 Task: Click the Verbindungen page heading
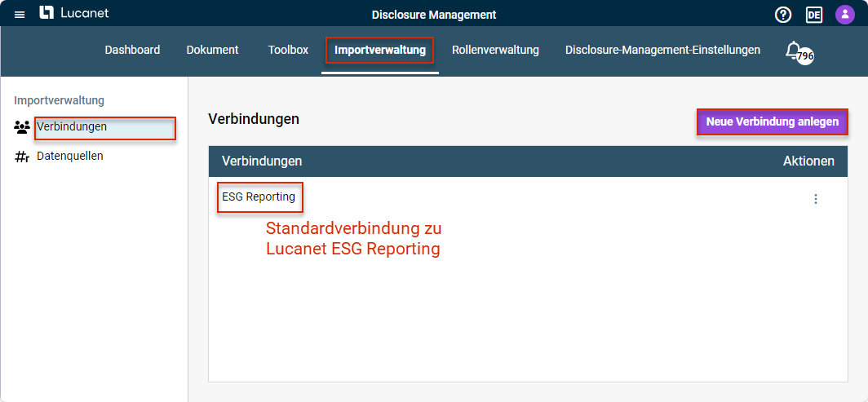254,119
